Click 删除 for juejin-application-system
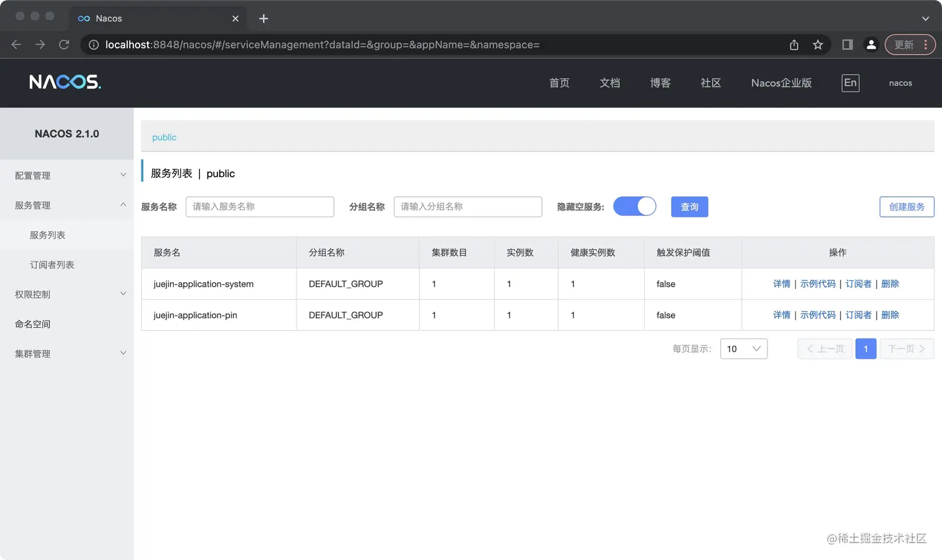Image resolution: width=942 pixels, height=560 pixels. [890, 284]
